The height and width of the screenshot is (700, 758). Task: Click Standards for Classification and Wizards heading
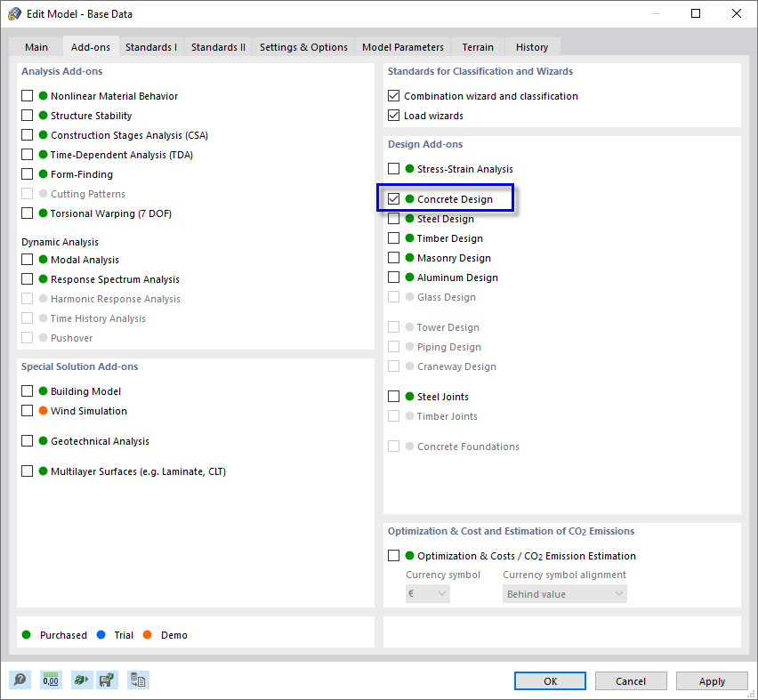pyautogui.click(x=480, y=71)
